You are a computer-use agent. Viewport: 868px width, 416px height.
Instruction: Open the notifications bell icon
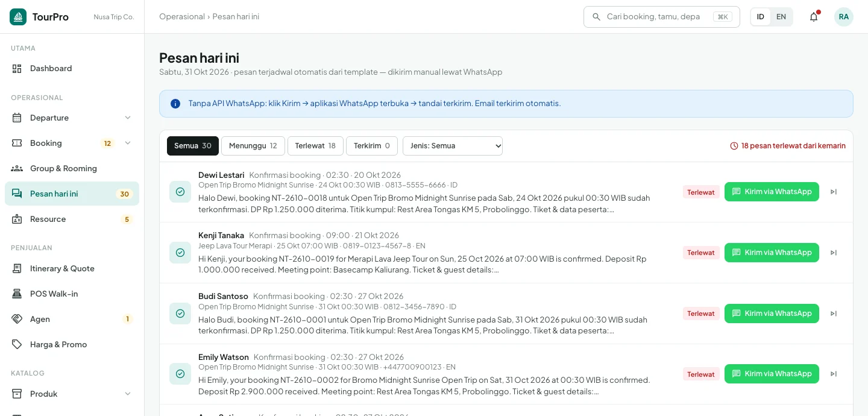(x=814, y=17)
